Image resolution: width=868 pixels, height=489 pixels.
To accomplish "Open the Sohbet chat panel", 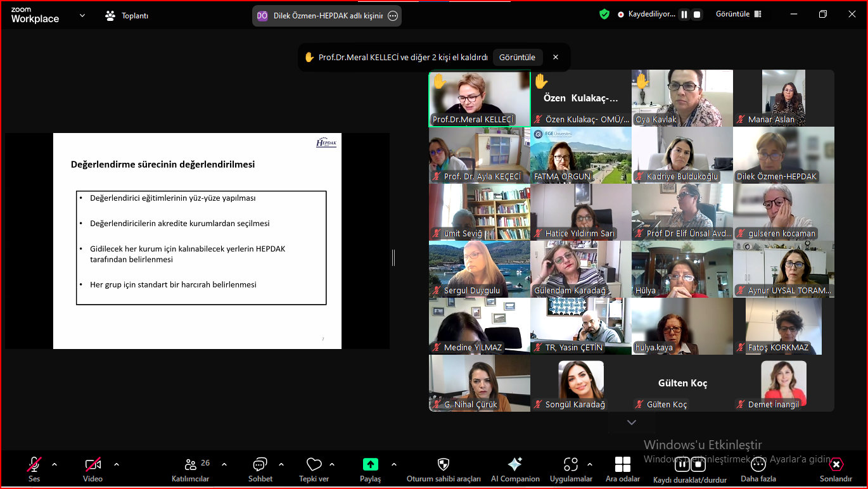I will click(x=260, y=469).
